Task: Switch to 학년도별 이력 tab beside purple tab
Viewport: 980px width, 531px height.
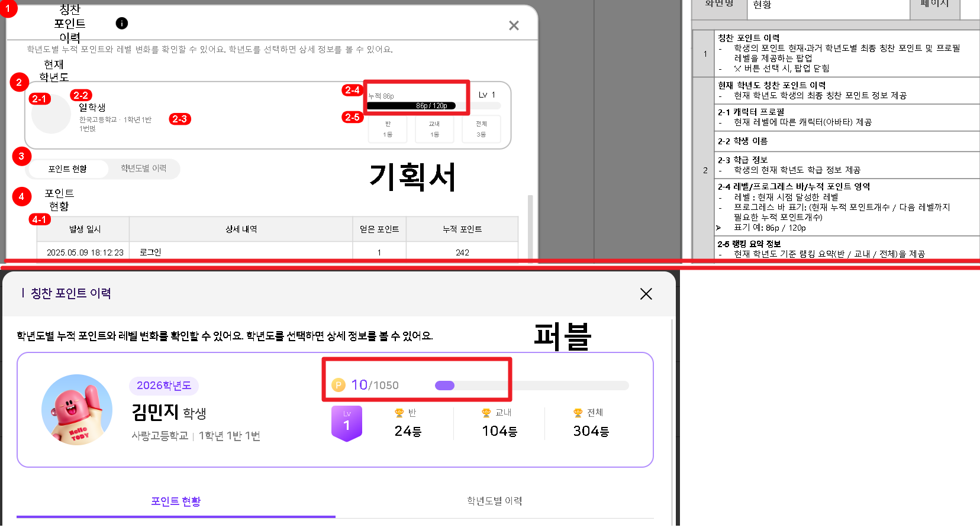Action: [494, 501]
